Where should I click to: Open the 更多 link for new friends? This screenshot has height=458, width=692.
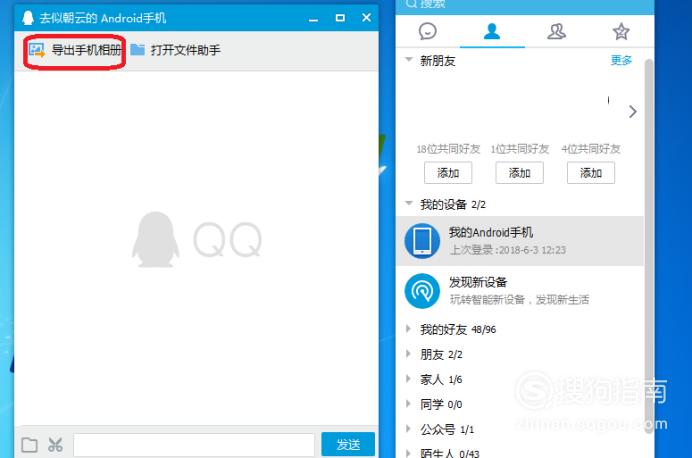621,60
